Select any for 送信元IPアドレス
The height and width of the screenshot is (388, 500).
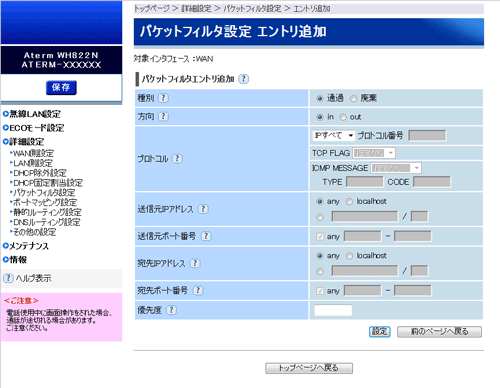click(320, 201)
